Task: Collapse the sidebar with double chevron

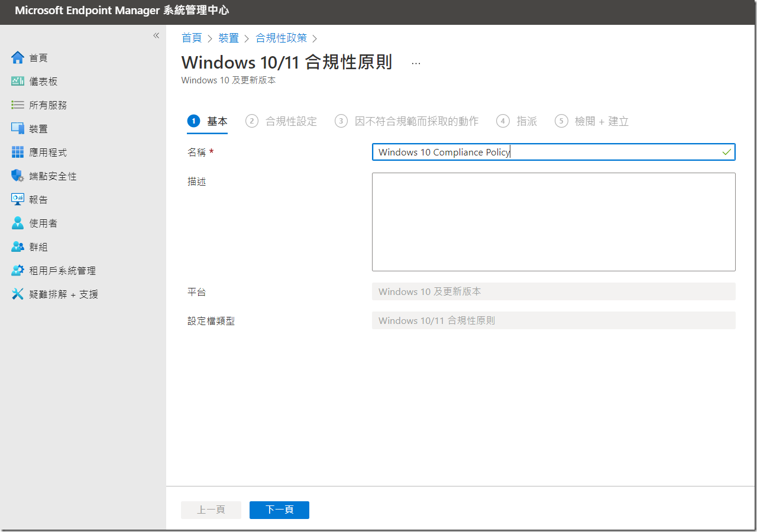Action: pos(156,35)
